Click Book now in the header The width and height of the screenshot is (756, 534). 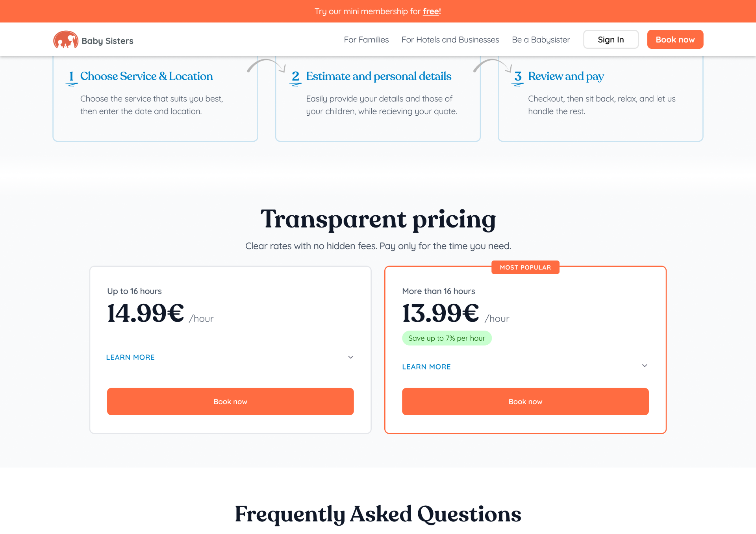coord(675,39)
